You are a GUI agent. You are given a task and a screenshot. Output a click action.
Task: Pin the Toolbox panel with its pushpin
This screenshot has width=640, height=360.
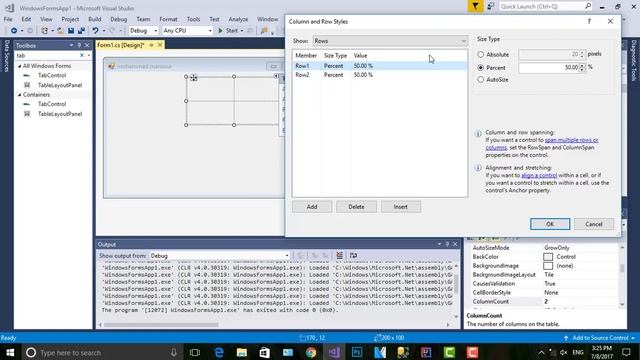coord(79,45)
